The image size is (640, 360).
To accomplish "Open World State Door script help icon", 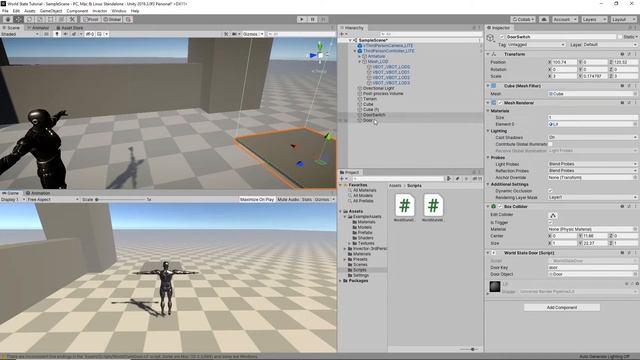I will [622, 253].
